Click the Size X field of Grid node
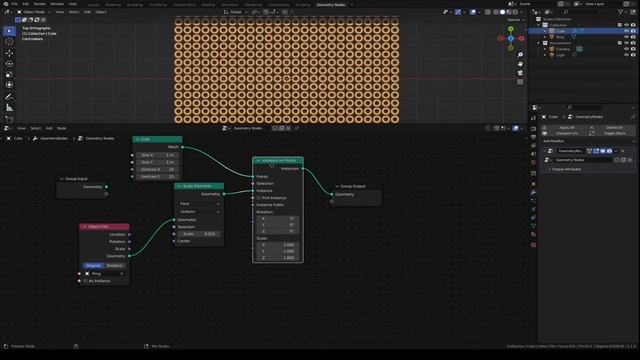The image size is (640, 360). (x=157, y=155)
